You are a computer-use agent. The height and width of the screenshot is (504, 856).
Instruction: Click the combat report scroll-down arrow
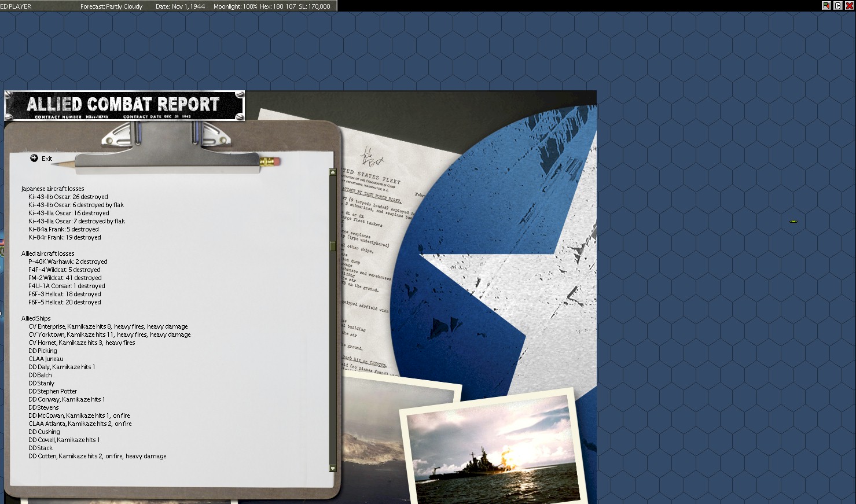coord(333,468)
